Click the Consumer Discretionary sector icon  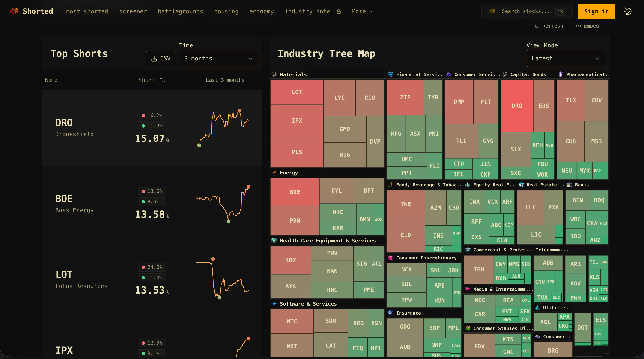click(x=390, y=258)
